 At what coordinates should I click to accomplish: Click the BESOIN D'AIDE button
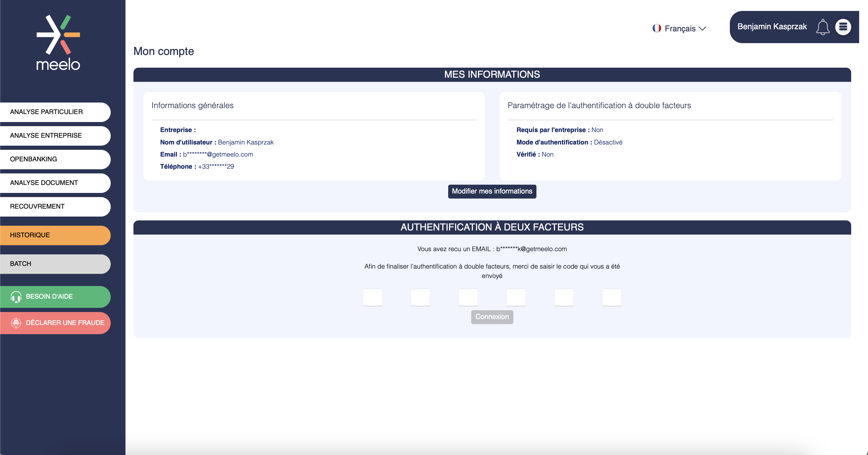55,296
